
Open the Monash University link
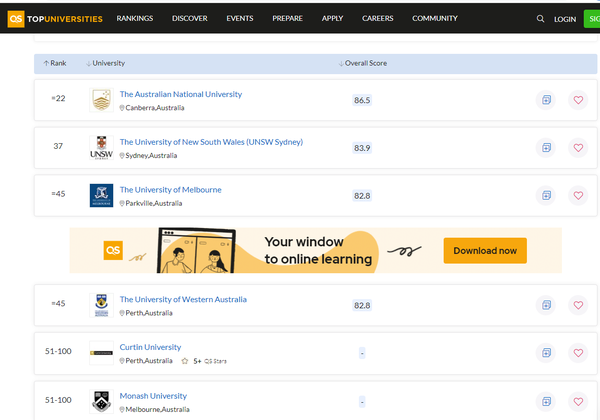tap(153, 396)
